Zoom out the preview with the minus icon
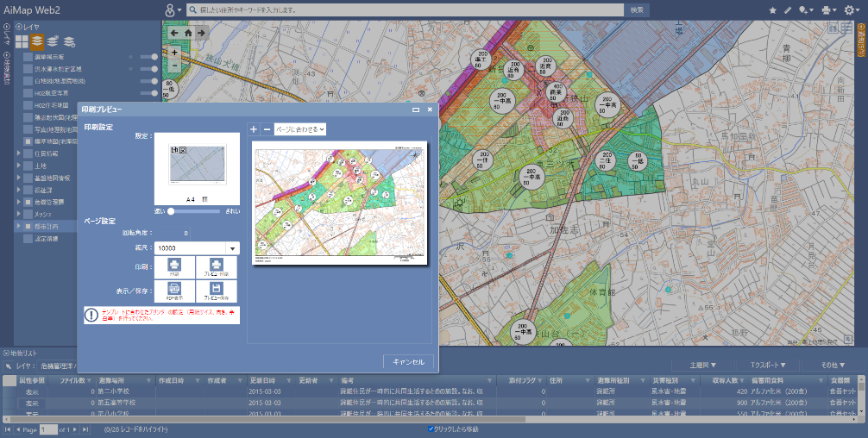 267,129
